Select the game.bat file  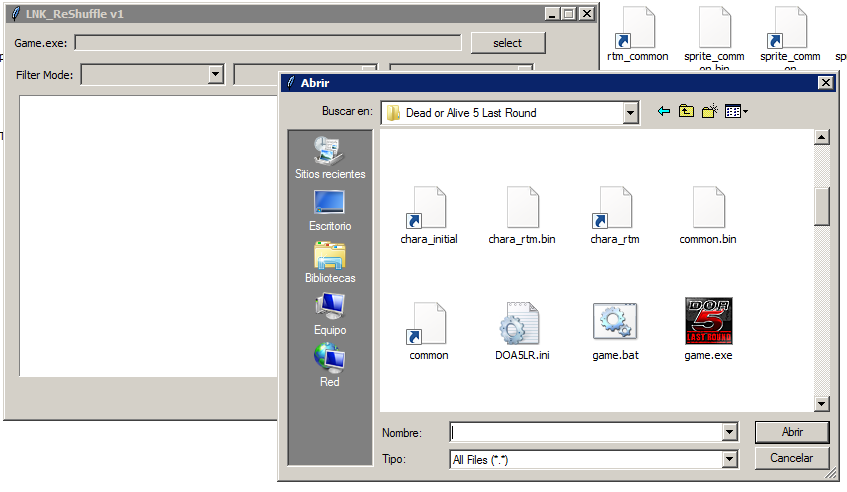pyautogui.click(x=615, y=321)
